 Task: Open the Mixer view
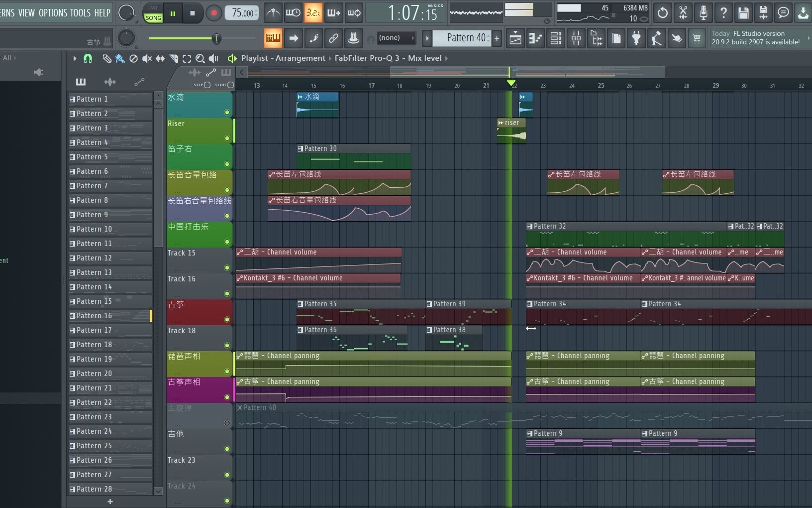[x=576, y=38]
